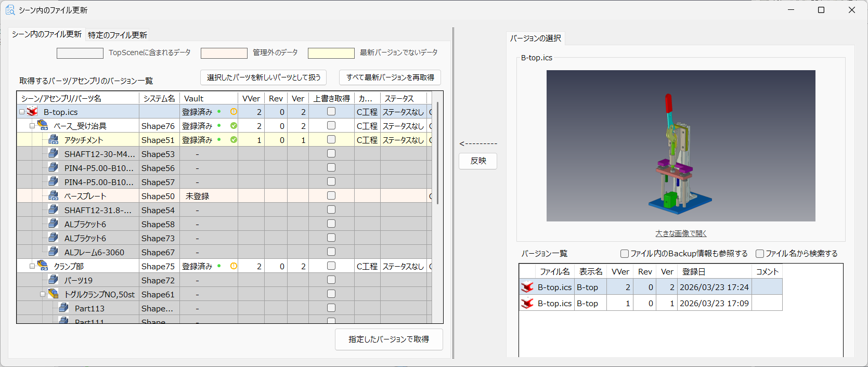Click the 登録日 column header in version list
868x367 pixels.
click(x=715, y=271)
